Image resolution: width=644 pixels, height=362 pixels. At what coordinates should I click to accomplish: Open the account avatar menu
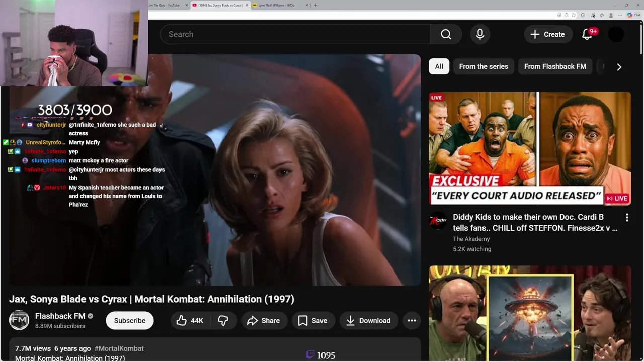(x=616, y=34)
